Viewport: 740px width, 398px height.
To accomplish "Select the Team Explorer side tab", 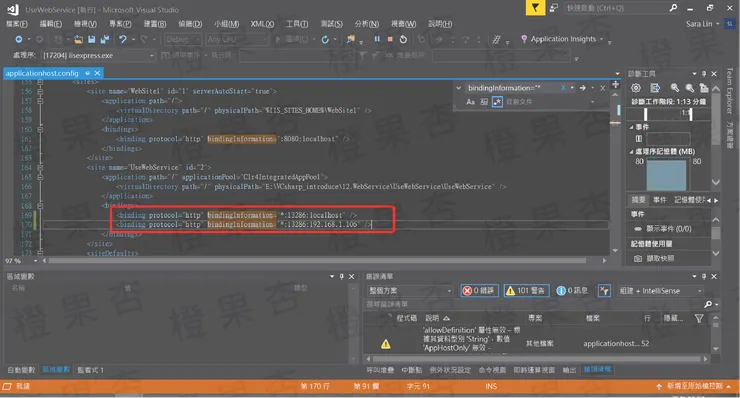I will click(x=730, y=91).
